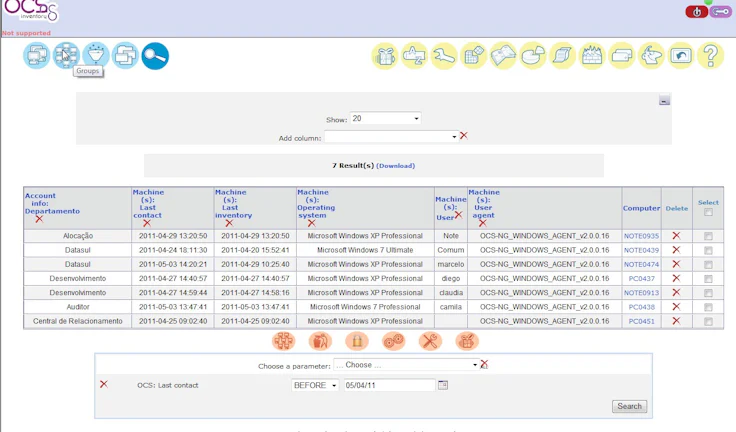Open the open-book icon
This screenshot has height=432, width=736.
[x=503, y=56]
